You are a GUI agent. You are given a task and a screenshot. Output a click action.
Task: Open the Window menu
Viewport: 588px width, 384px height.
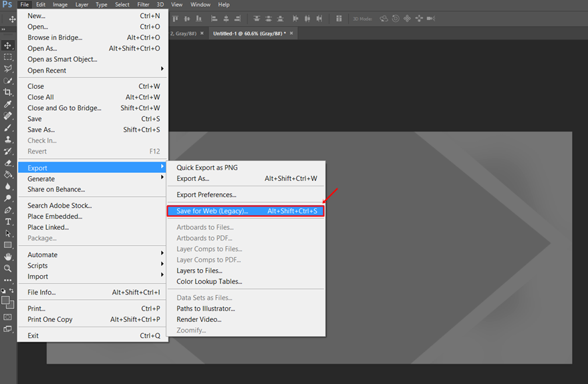click(200, 5)
